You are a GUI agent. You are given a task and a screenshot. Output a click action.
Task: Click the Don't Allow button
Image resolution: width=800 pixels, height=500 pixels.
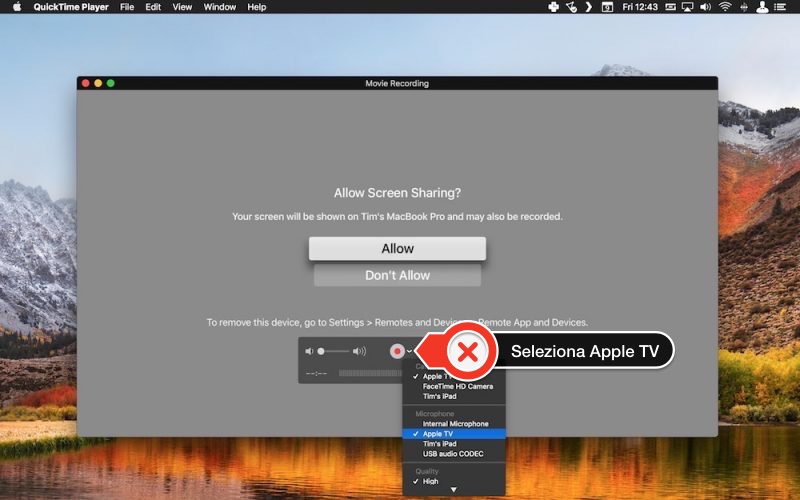tap(397, 276)
